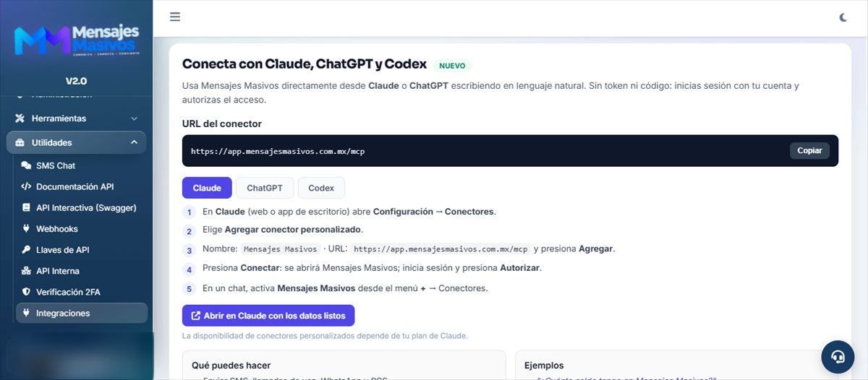
Task: Click the Qué puedes hacer heading
Action: click(x=231, y=366)
